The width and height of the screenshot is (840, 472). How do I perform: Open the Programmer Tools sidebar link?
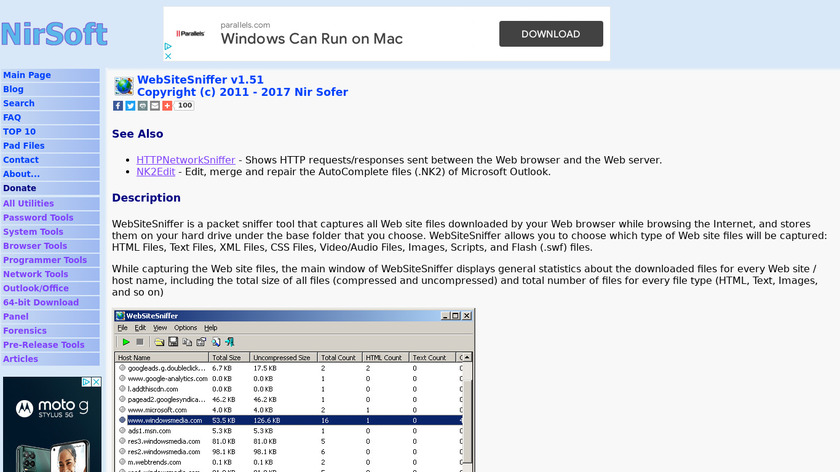[x=45, y=260]
